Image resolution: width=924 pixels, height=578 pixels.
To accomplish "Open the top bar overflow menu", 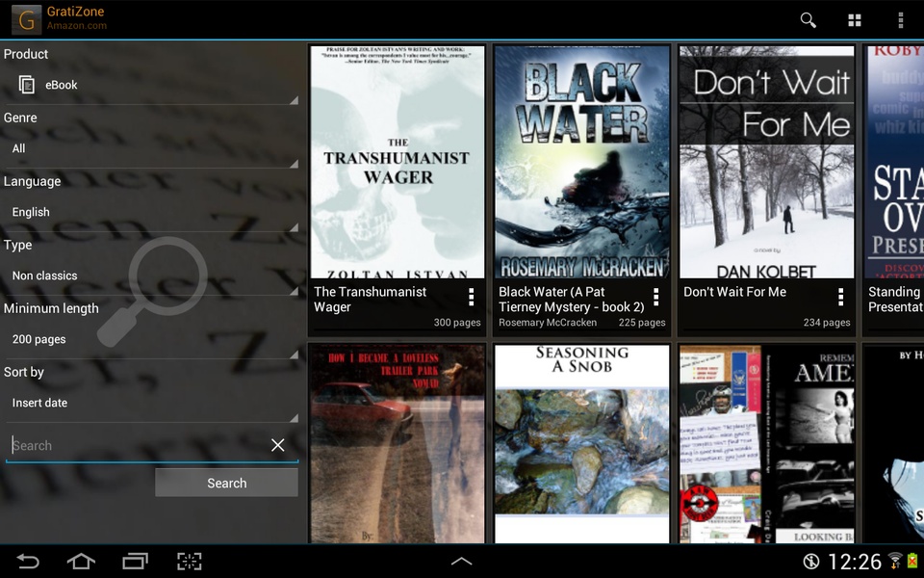I will click(x=901, y=20).
